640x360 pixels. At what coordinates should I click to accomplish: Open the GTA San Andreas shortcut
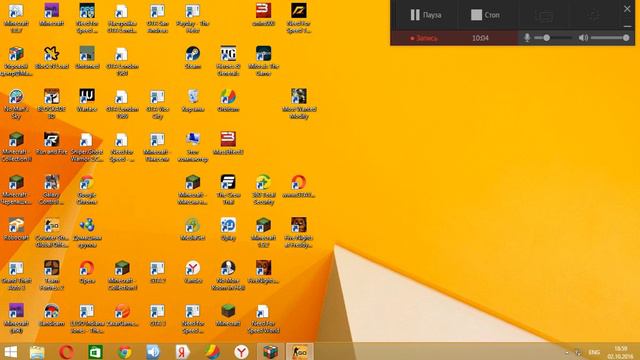coord(157,18)
